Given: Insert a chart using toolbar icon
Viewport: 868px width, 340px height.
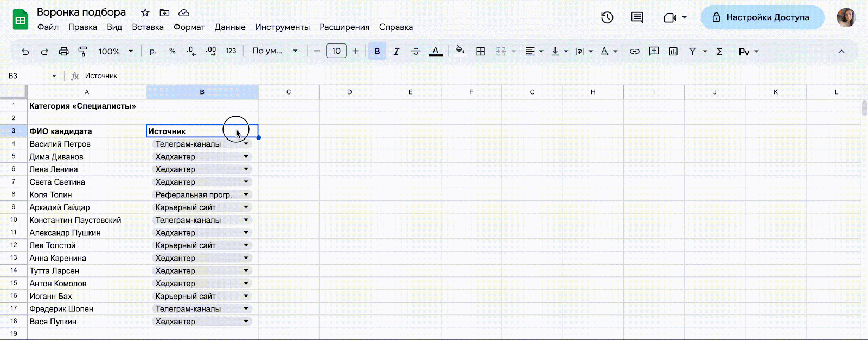Looking at the screenshot, I should (x=673, y=51).
